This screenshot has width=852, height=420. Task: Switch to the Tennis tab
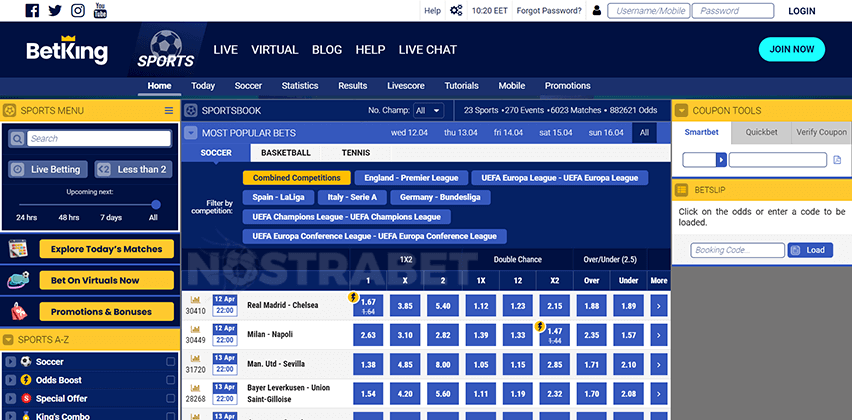point(356,153)
